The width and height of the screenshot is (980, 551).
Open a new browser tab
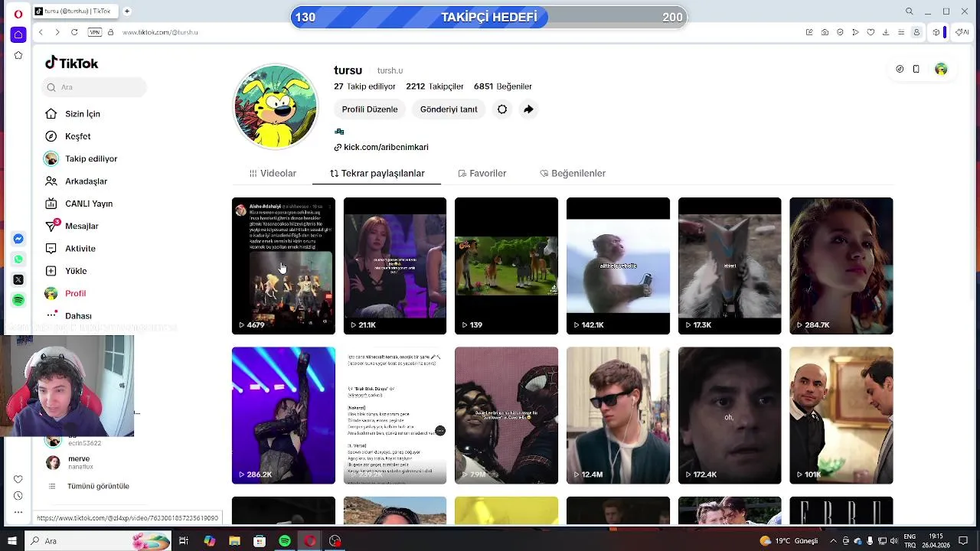point(127,11)
